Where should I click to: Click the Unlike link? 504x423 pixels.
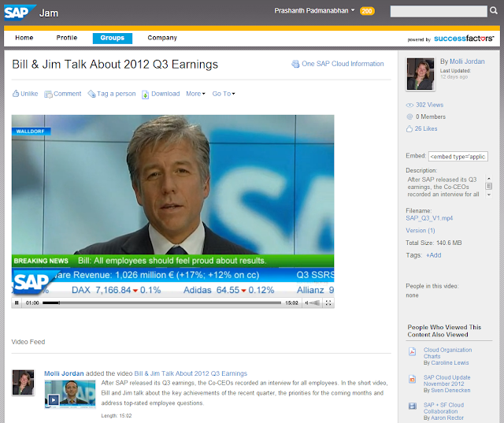[29, 94]
